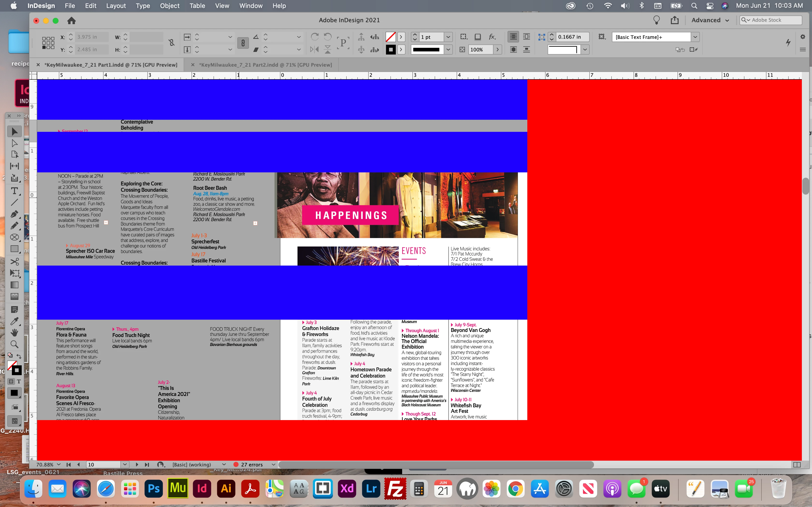
Task: Pick the Eyedropper tool
Action: [14, 321]
